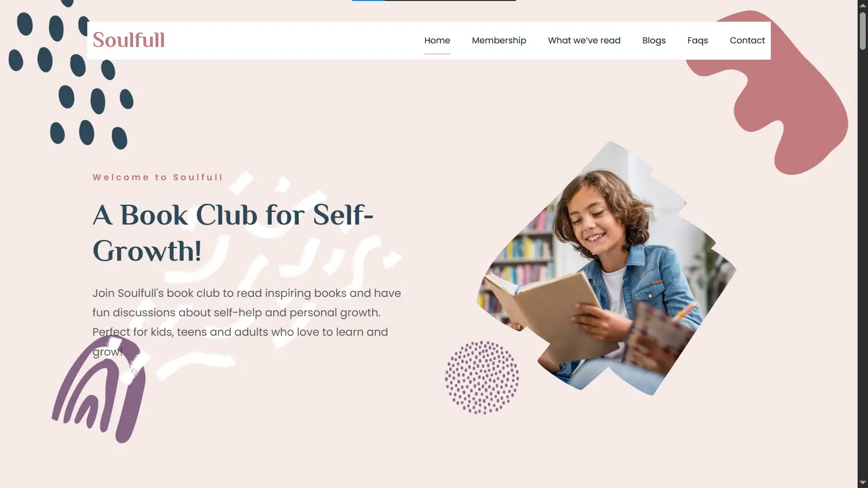Go to the Membership page

point(499,40)
